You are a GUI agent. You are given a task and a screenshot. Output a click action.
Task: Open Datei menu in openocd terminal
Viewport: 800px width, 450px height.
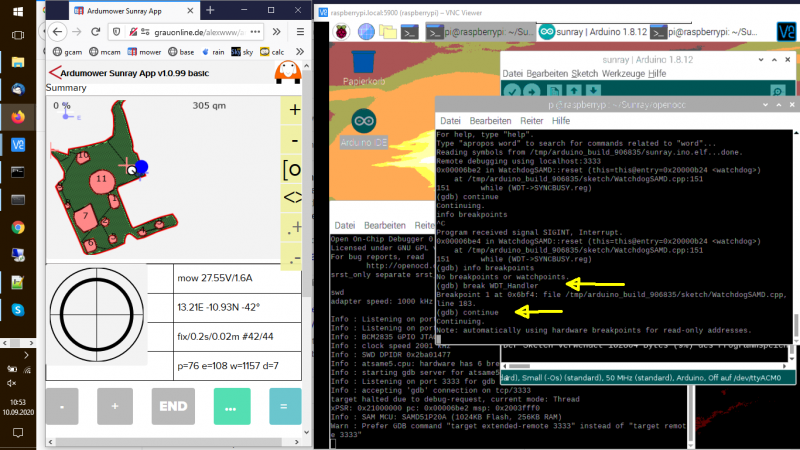450,121
